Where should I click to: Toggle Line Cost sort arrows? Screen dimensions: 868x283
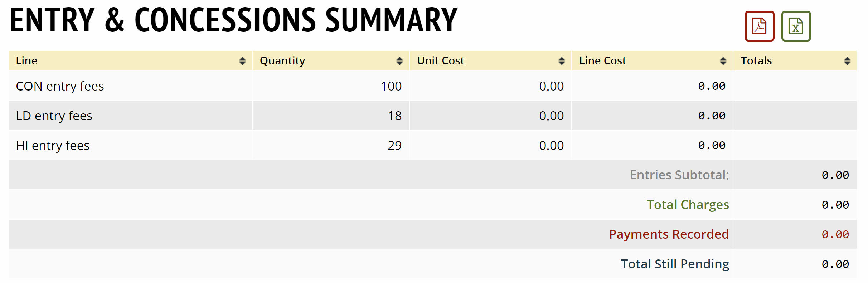pyautogui.click(x=723, y=61)
